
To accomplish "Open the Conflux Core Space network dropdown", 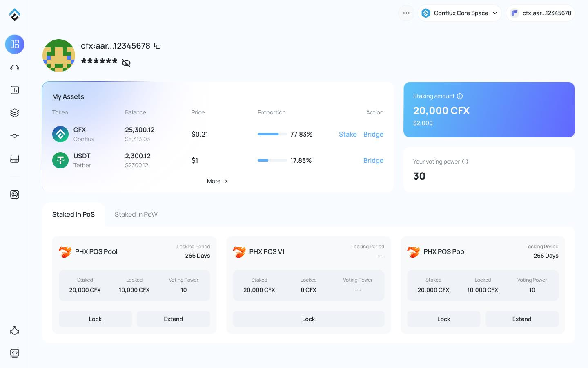I will tap(459, 13).
